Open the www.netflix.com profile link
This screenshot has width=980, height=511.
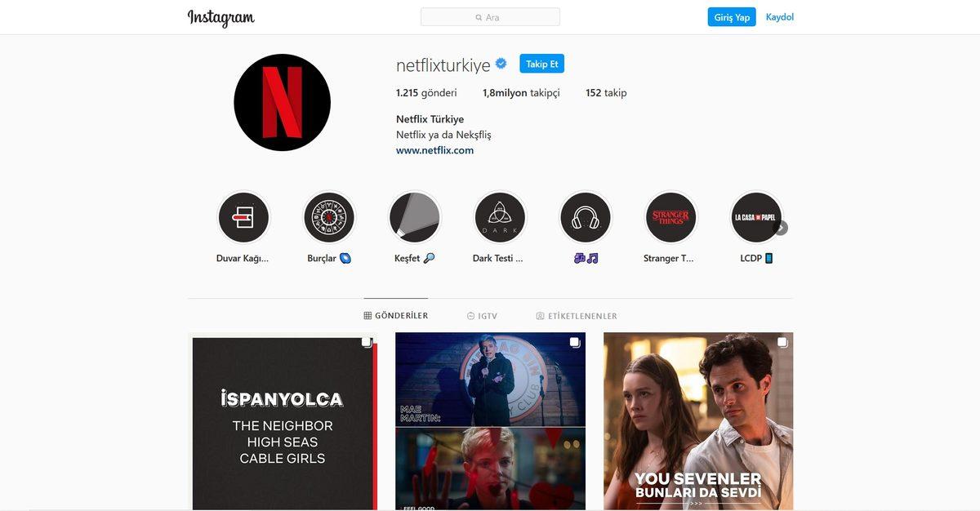point(433,150)
